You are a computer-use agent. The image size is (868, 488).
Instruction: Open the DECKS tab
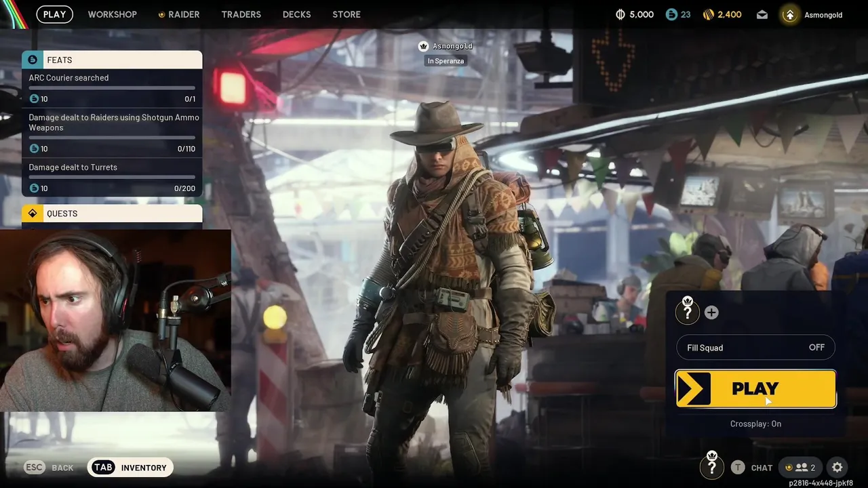pyautogui.click(x=296, y=14)
